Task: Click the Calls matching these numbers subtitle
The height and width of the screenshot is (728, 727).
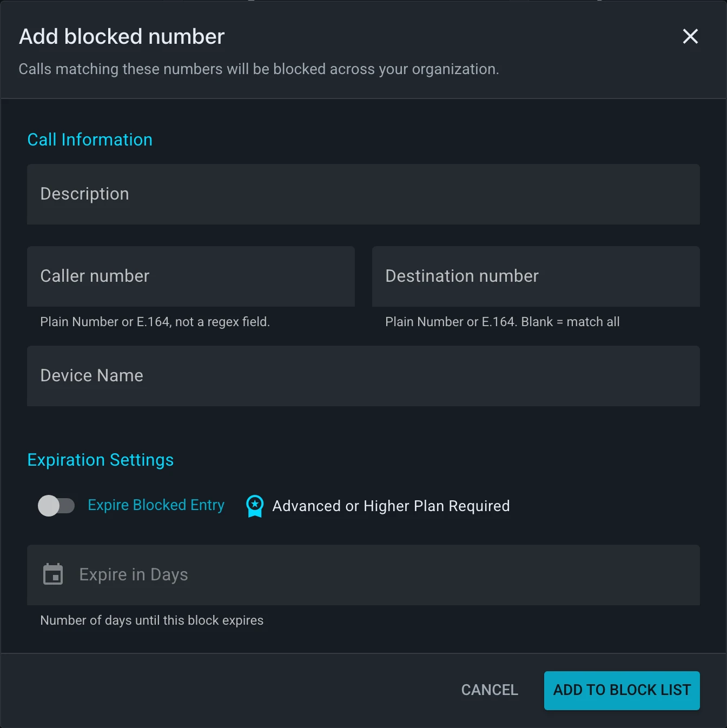Action: click(x=259, y=69)
